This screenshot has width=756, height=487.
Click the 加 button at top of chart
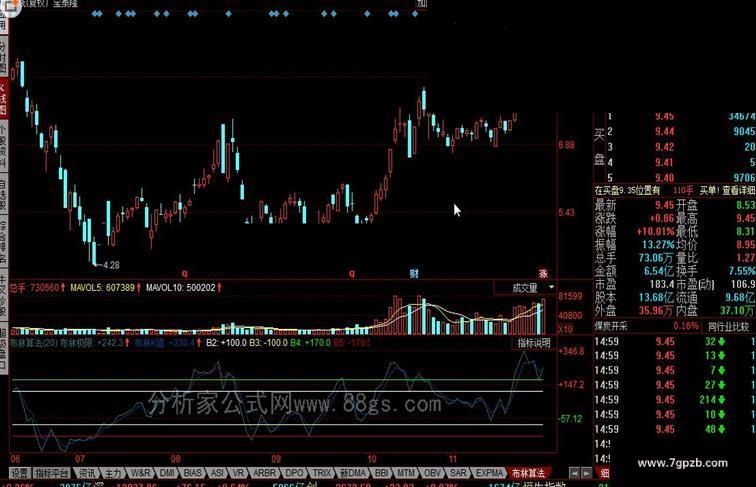pyautogui.click(x=422, y=4)
